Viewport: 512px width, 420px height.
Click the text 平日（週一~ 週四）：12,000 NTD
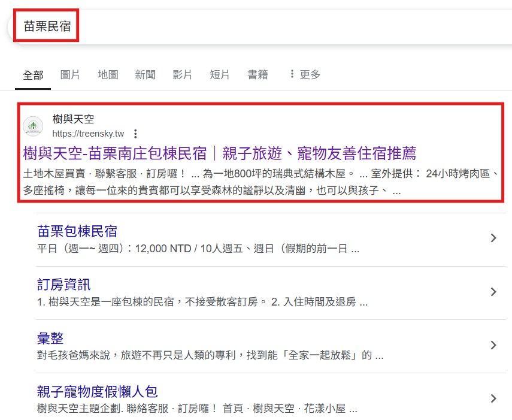(x=114, y=249)
